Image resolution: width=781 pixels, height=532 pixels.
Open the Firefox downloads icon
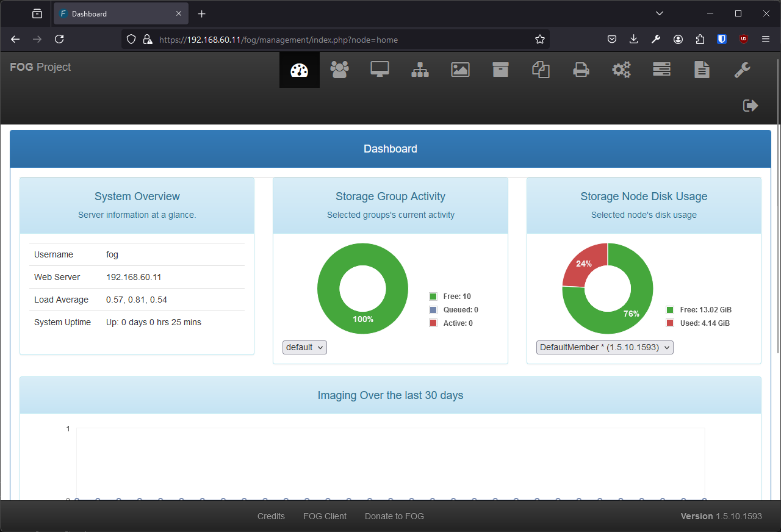(x=633, y=39)
